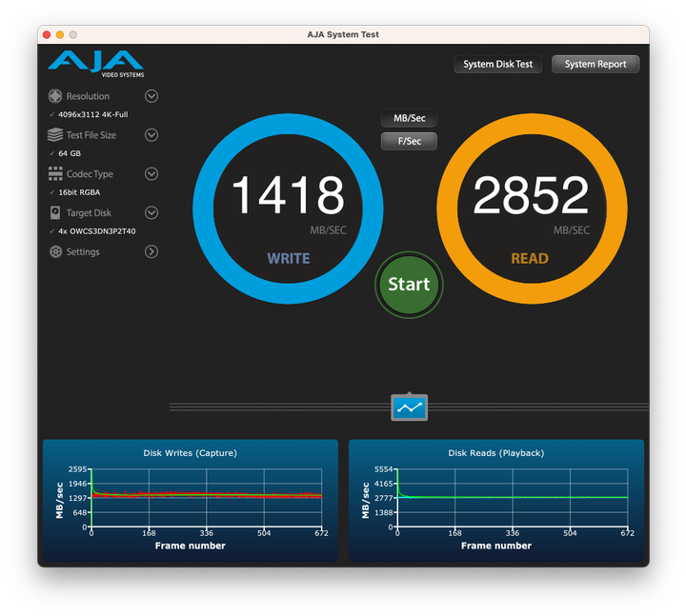This screenshot has width=686, height=616.
Task: Switch units to F/Sec
Action: (x=409, y=141)
